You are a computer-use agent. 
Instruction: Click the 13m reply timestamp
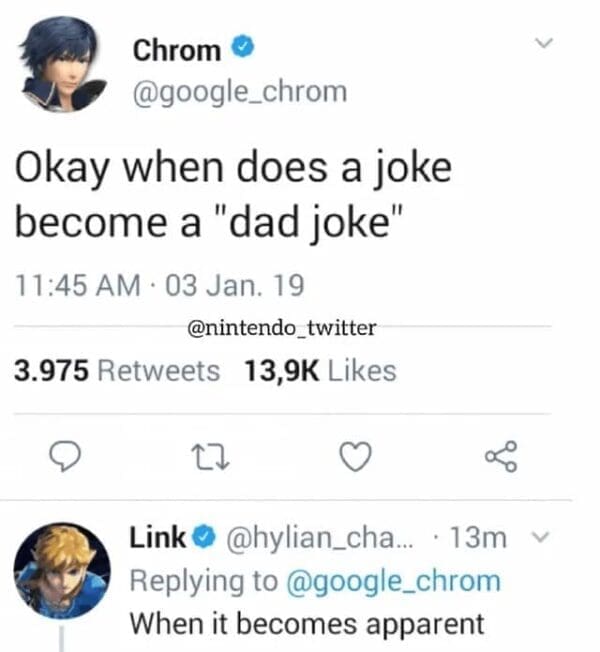coord(479,538)
